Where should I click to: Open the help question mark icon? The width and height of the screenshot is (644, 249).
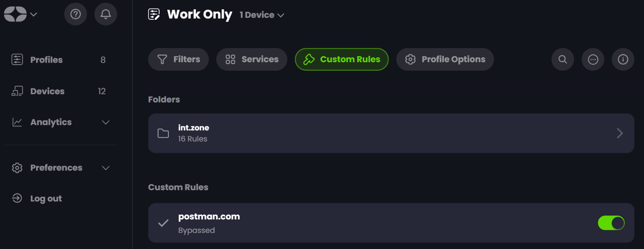tap(76, 14)
